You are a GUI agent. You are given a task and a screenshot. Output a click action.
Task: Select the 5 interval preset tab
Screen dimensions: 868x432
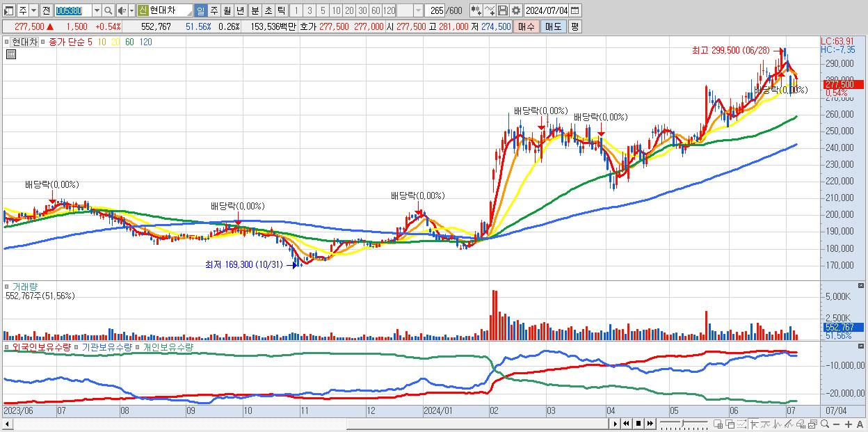click(323, 10)
